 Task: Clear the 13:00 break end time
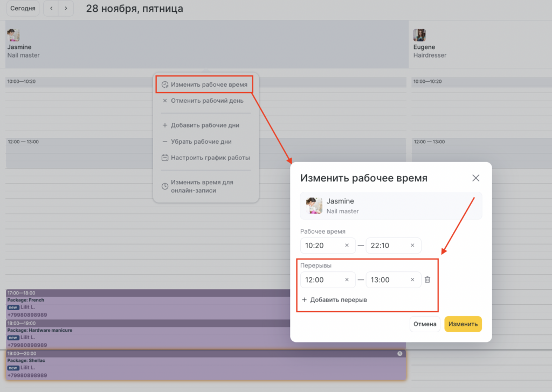coord(412,280)
